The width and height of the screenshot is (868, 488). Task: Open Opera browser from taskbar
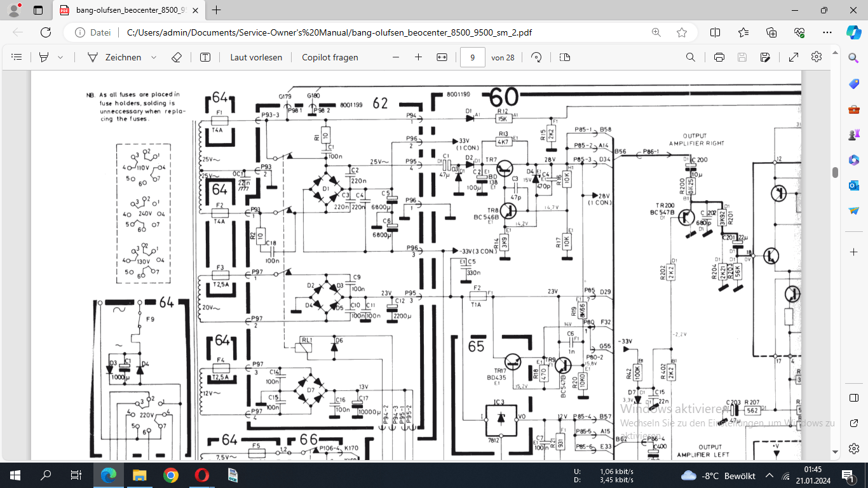(x=201, y=475)
